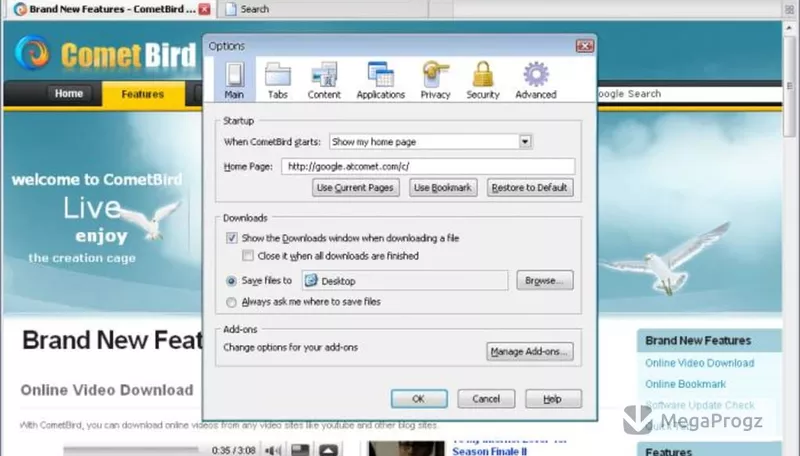Click the scrollbar up arrow
The height and width of the screenshot is (456, 800).
790,28
